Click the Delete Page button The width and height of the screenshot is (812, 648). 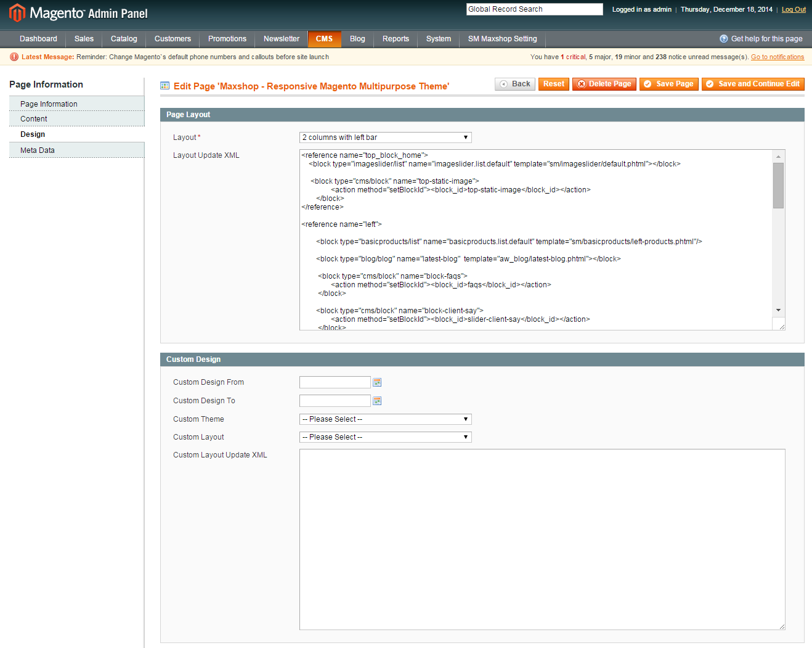pyautogui.click(x=604, y=84)
